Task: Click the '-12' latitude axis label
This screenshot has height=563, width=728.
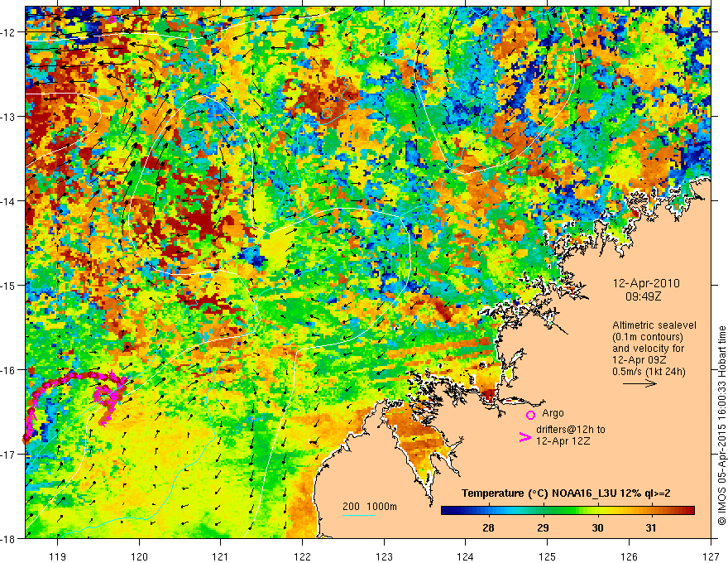Action: pos(9,32)
